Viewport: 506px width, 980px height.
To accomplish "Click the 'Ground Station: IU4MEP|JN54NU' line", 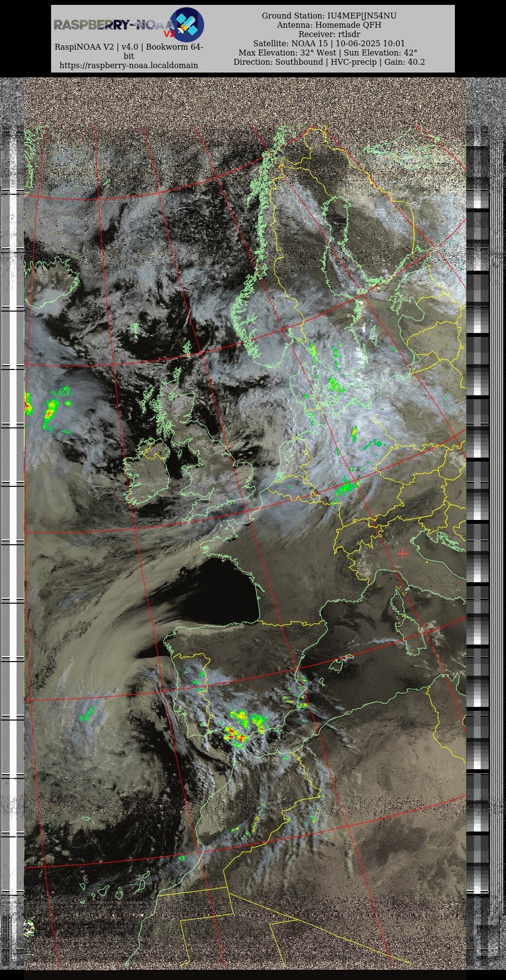I will [329, 16].
